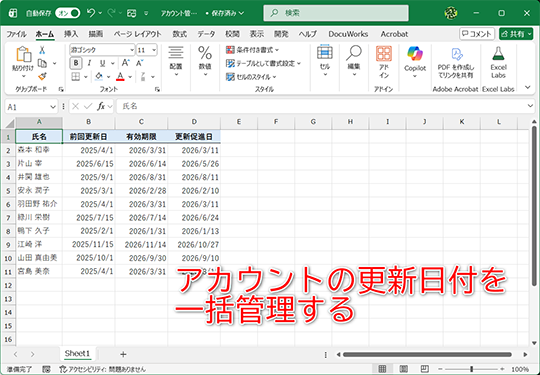Open Quick Access Toolbar customize arrow
Screen dimensions: 540x375
[146, 13]
